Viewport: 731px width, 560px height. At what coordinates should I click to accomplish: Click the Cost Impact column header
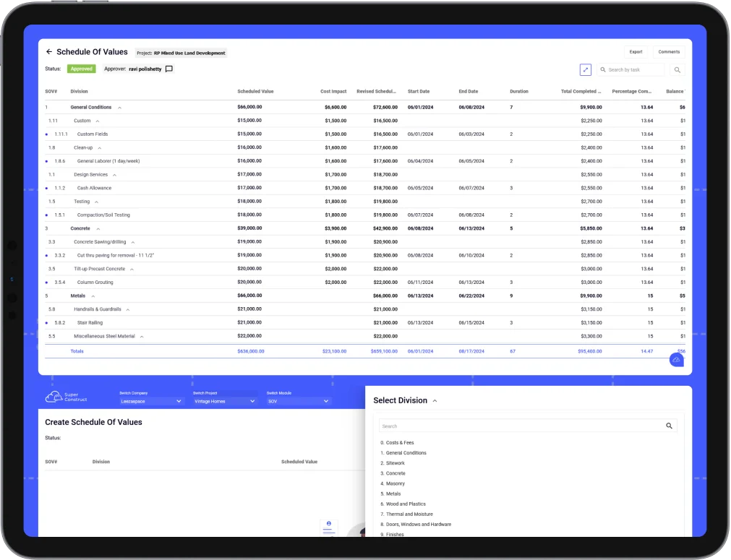click(x=333, y=91)
